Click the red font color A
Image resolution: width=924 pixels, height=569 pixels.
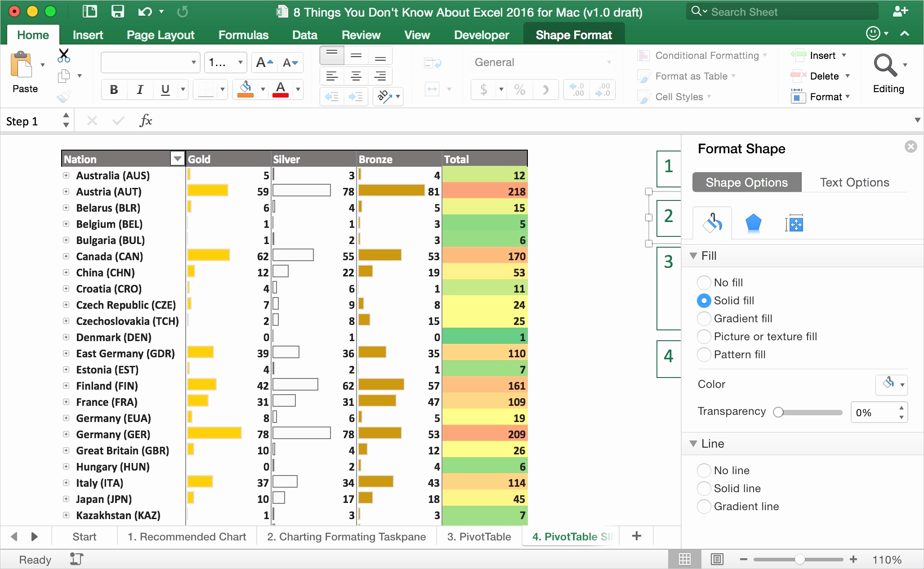pyautogui.click(x=281, y=89)
